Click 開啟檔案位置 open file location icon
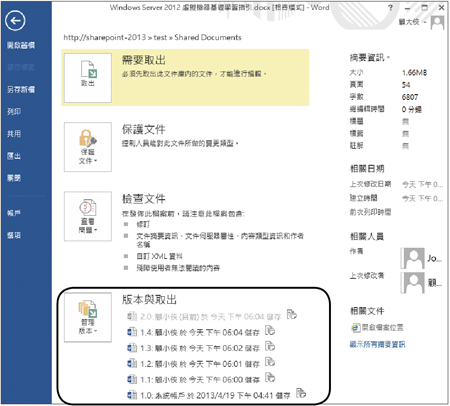 355,328
